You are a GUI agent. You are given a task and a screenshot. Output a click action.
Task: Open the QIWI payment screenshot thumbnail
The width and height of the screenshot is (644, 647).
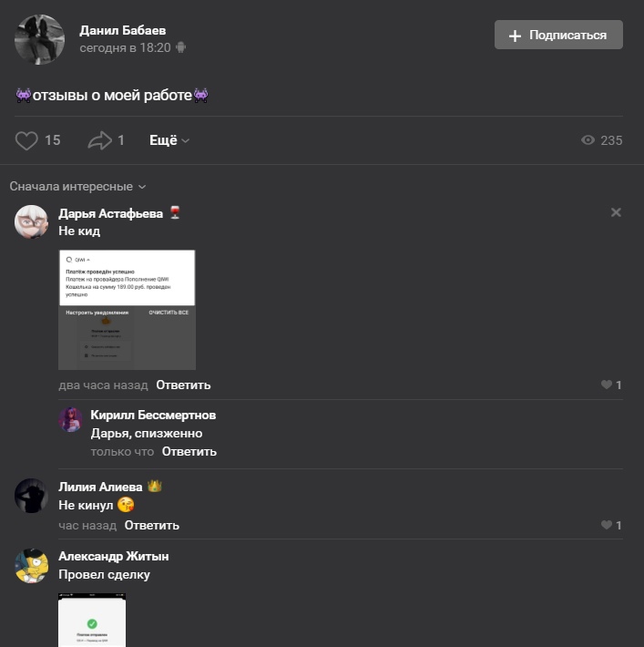tap(127, 310)
